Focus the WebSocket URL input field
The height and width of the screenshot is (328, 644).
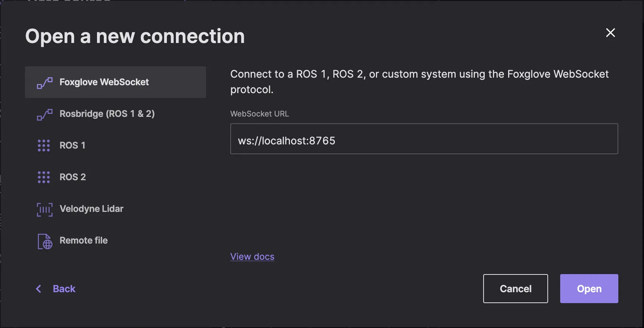[x=424, y=139]
